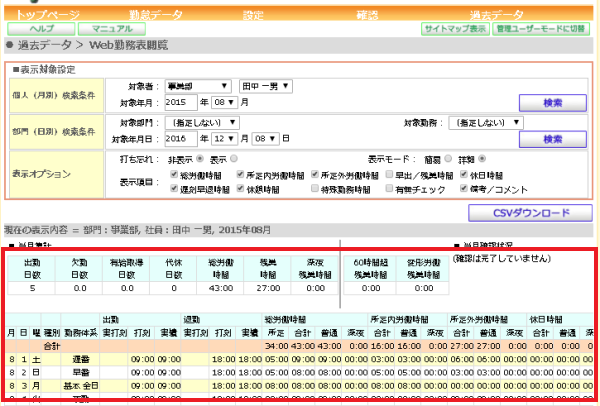Open the 対象勤務 dropdown
The height and width of the screenshot is (406, 600).
[x=486, y=122]
